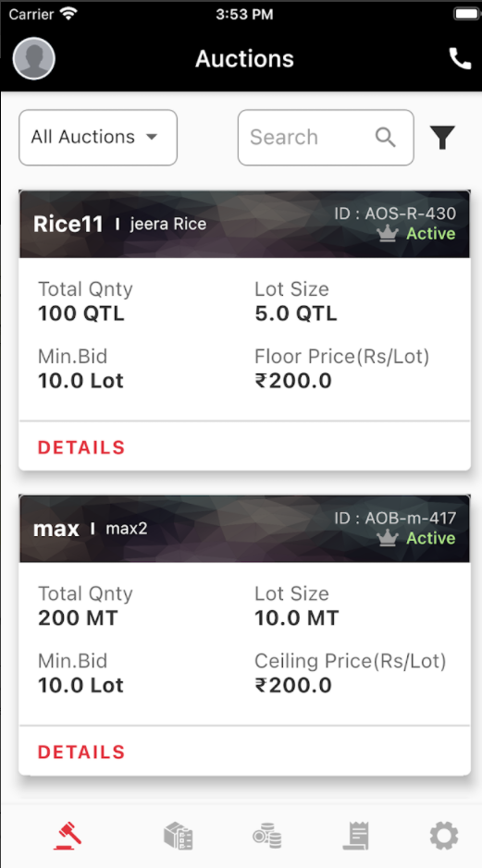The image size is (482, 868).
Task: Tap the Active status on AOB-m-417
Action: (430, 538)
